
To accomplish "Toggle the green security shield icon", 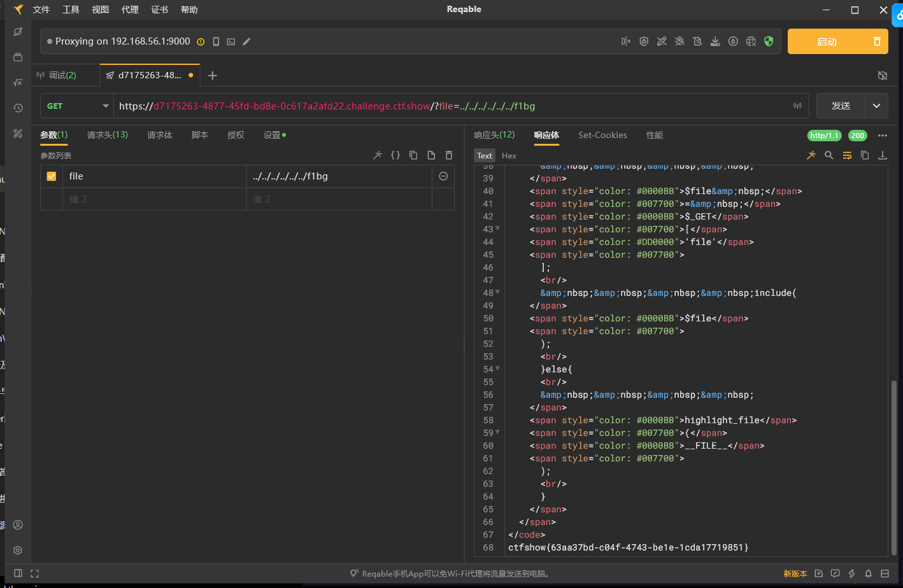I will click(x=769, y=41).
